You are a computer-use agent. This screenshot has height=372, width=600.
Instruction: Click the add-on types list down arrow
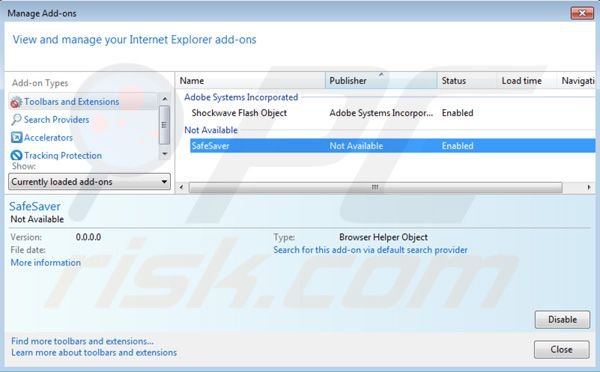click(x=165, y=154)
